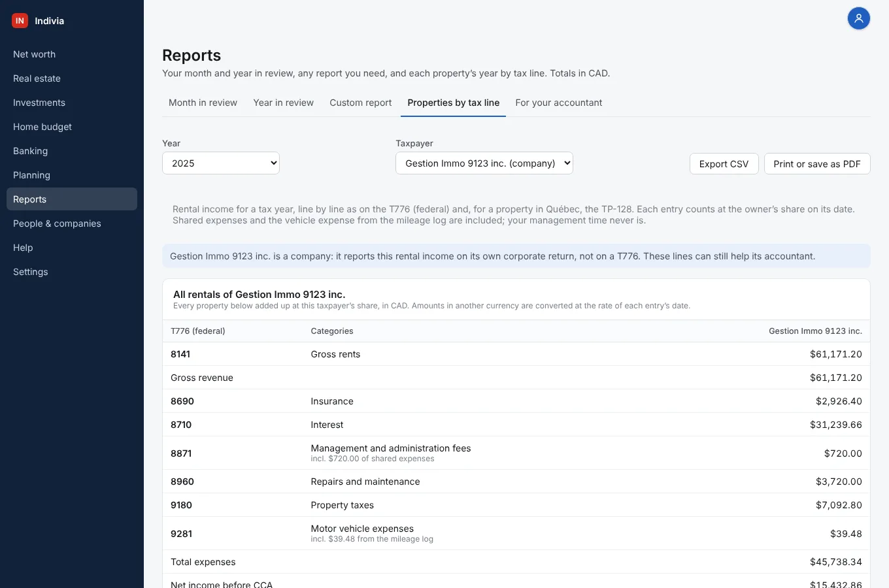Go to the Planning section
Screen dimensions: 889x588
click(x=72, y=175)
